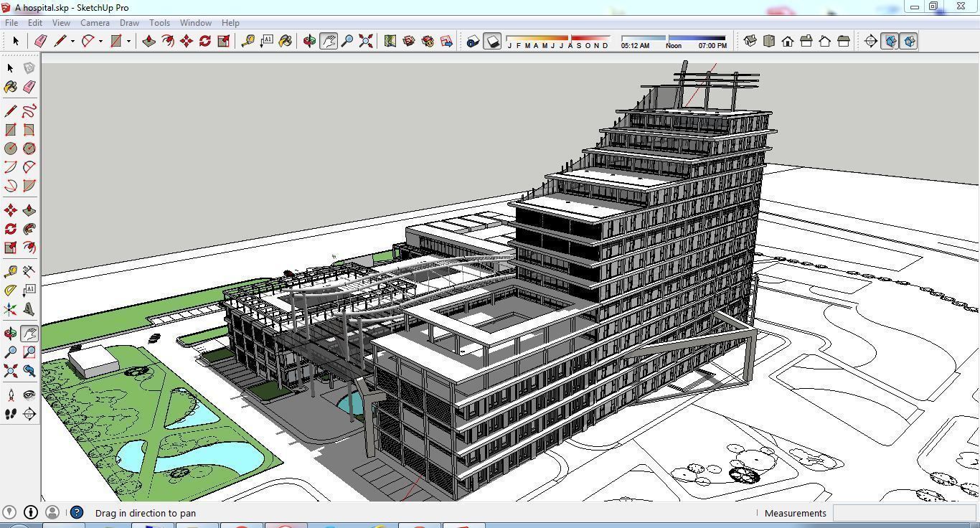Open the File menu

tap(11, 23)
